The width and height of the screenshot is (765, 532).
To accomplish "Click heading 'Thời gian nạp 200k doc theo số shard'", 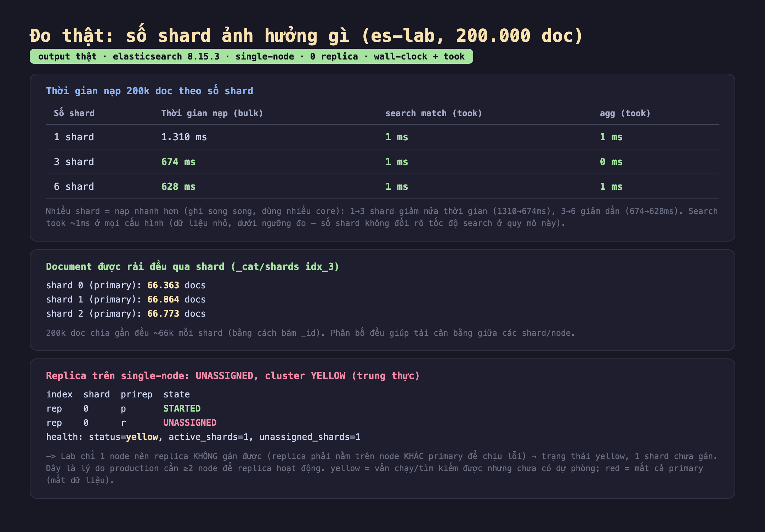I will 149,91.
